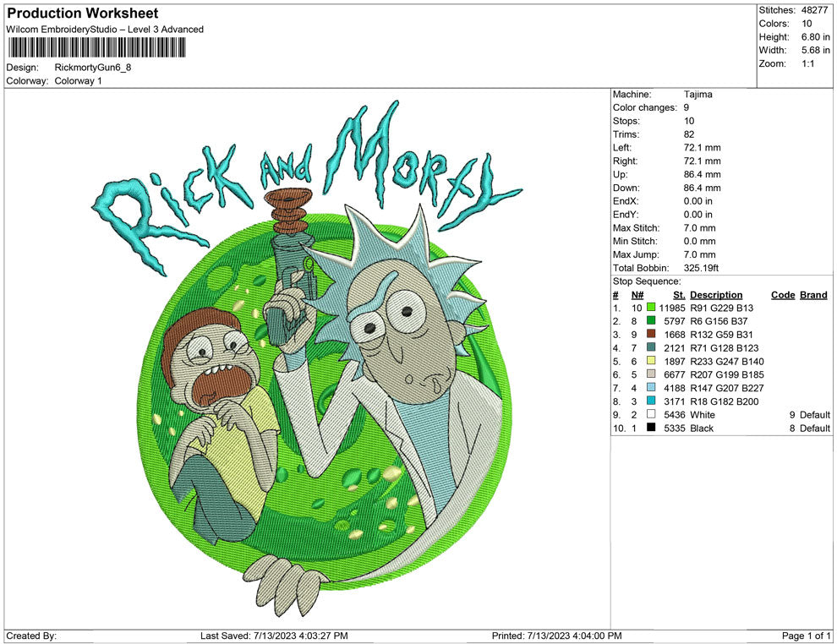Choose the White thread swatch
837x644 pixels.
pyautogui.click(x=651, y=414)
